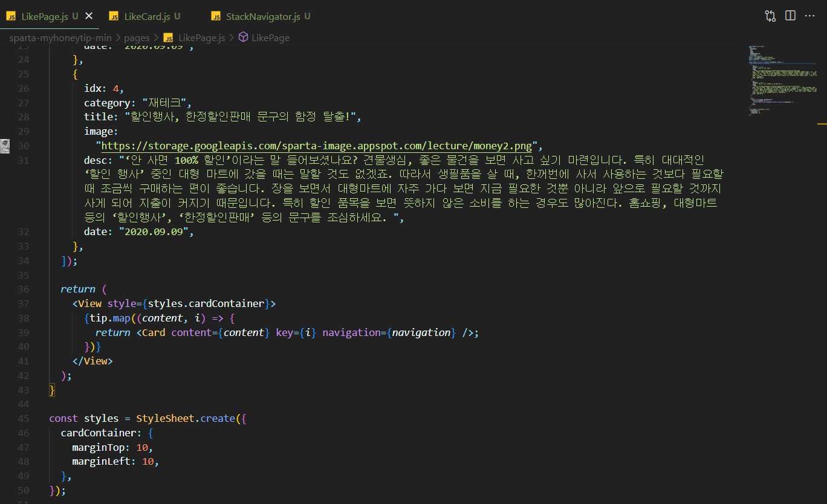Screen dimensions: 827x504
Task: Click the 'const' keyword on line 45
Action: pyautogui.click(x=63, y=418)
